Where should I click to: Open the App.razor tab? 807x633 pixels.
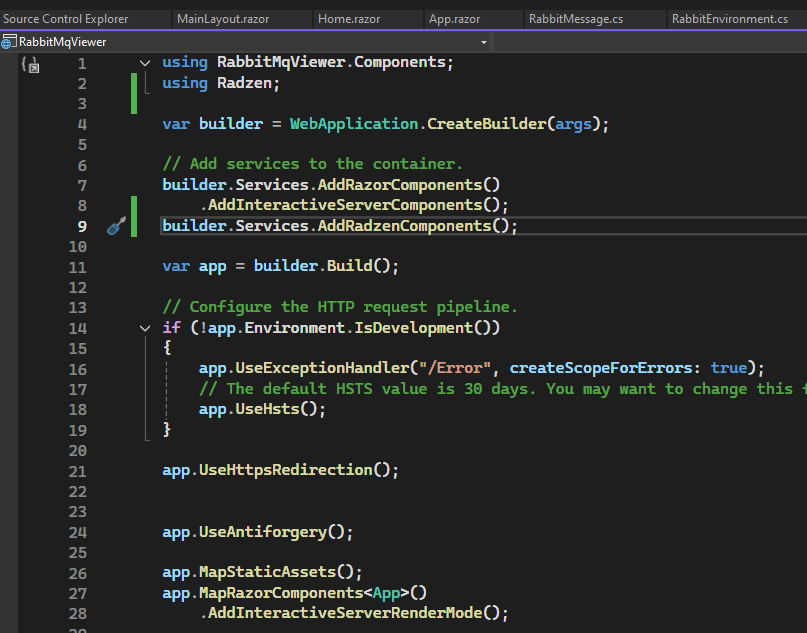tap(454, 19)
